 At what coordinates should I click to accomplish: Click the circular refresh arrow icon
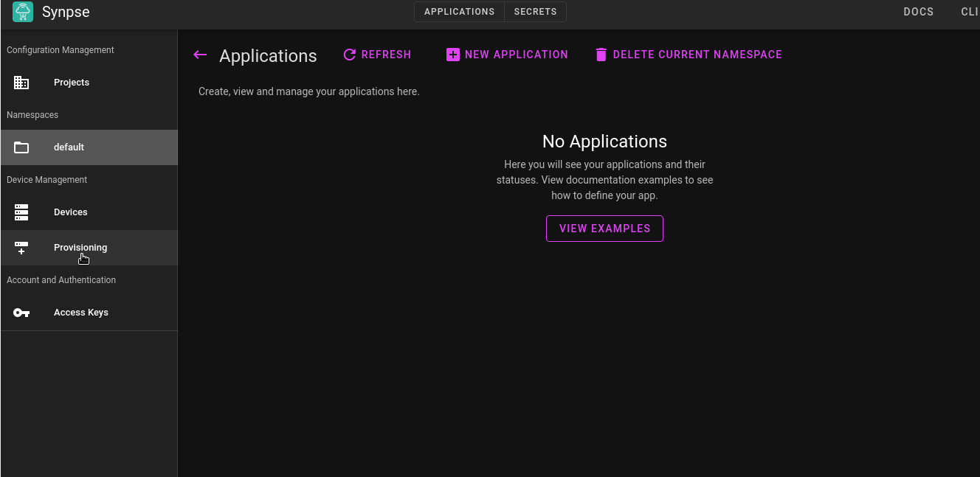pyautogui.click(x=350, y=55)
